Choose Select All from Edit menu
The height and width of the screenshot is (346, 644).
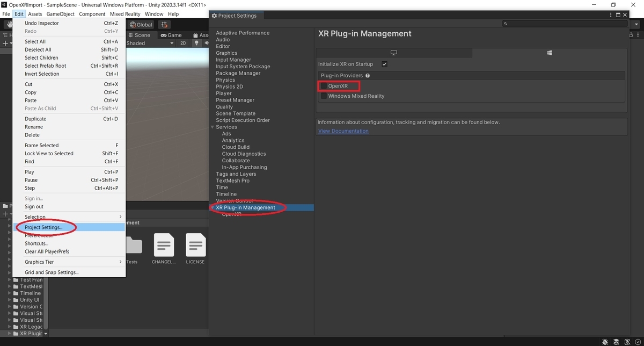(x=69, y=41)
